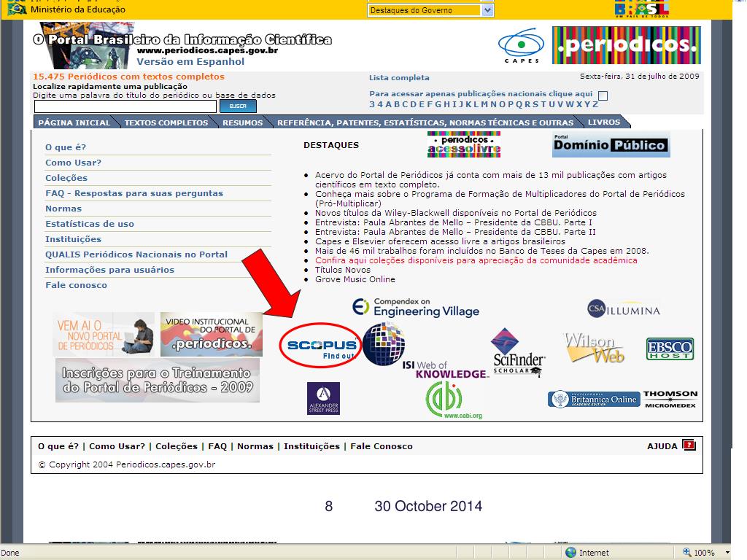Go to the LIVROS tab
Viewport: 747px width, 560px height.
tap(603, 122)
